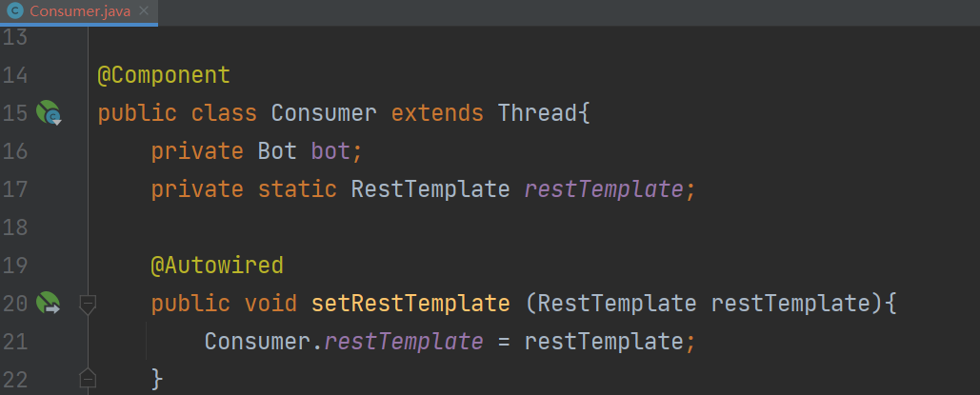Open the Spring bean gutter icon at line 15

tap(49, 113)
